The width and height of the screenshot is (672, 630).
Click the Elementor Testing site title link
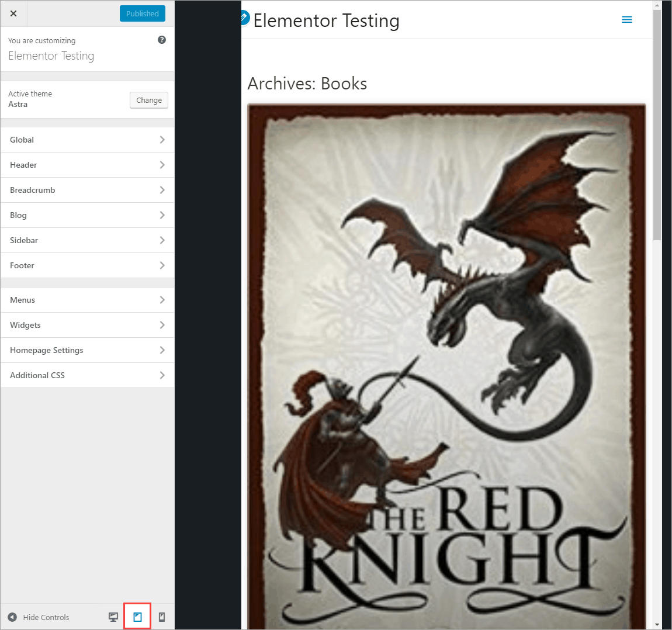click(326, 20)
